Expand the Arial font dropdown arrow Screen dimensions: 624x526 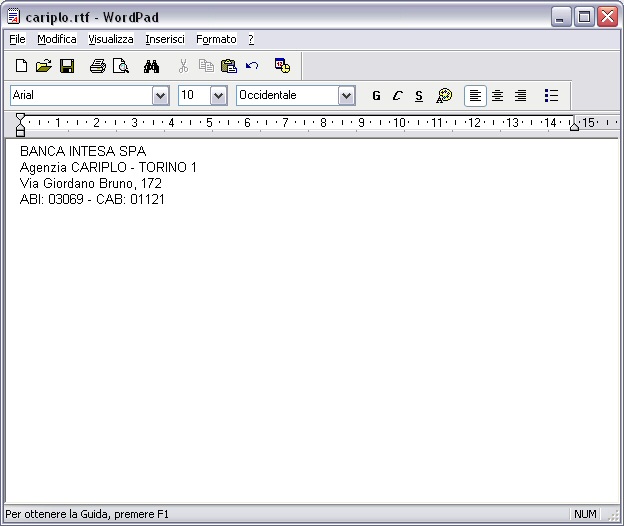tap(160, 95)
